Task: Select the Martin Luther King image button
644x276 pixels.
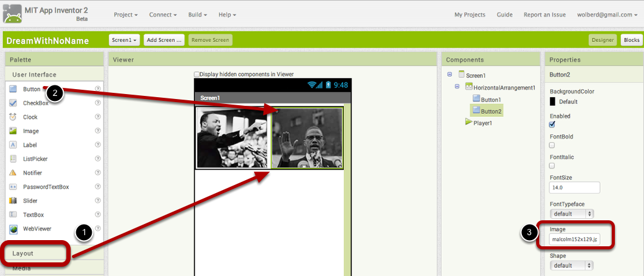Action: [233, 138]
